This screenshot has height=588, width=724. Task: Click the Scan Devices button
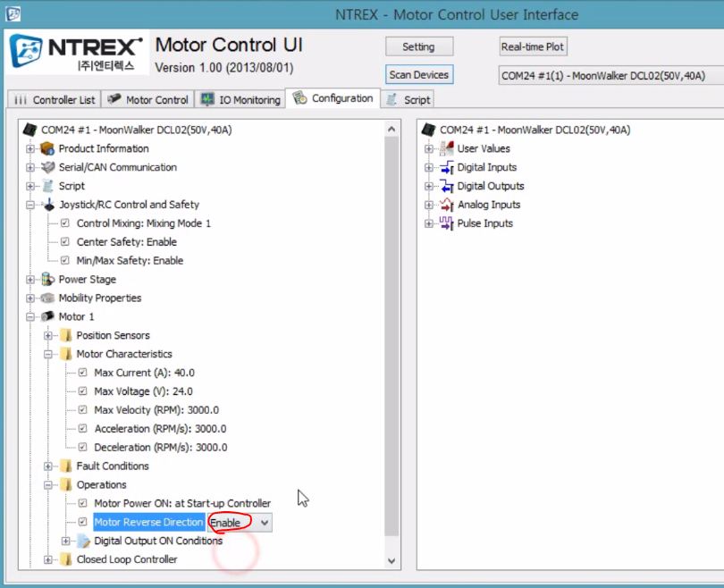419,75
